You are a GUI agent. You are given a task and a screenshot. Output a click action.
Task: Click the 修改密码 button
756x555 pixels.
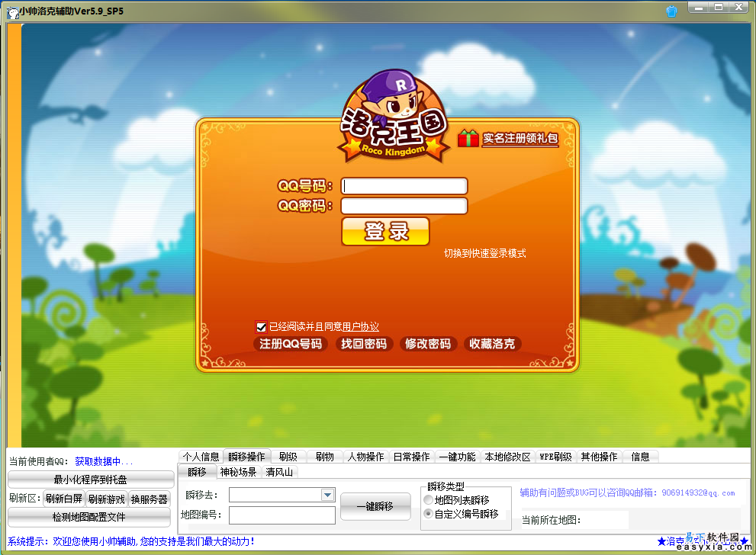click(x=428, y=344)
